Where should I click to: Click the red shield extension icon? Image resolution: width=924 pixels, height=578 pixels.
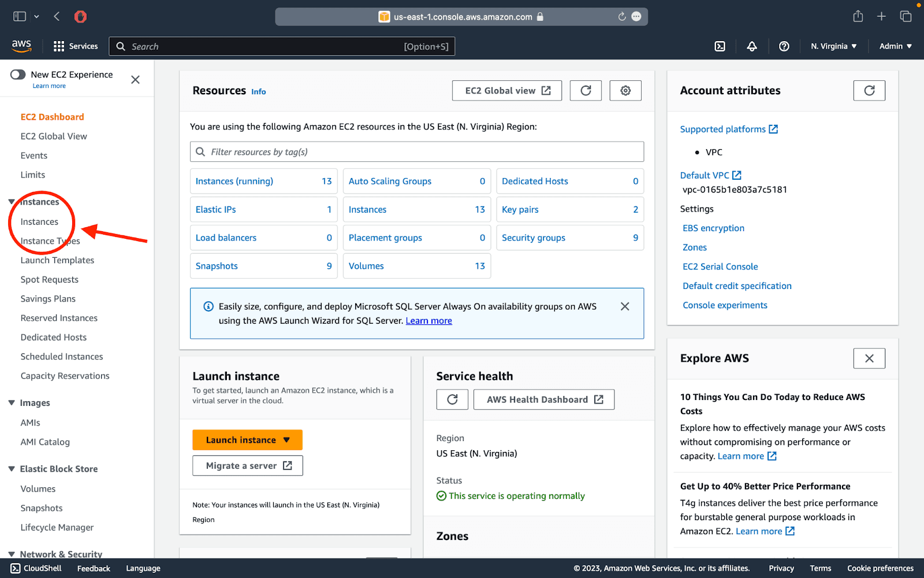pos(80,17)
